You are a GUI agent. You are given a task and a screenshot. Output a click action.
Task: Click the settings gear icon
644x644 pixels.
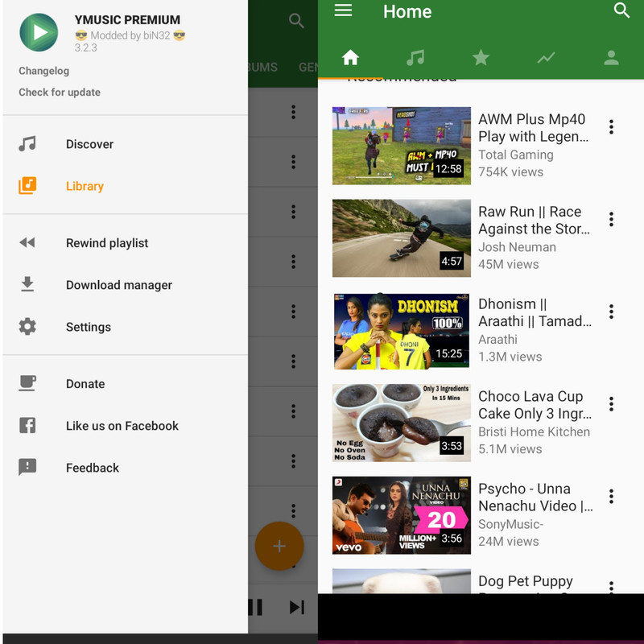point(27,327)
